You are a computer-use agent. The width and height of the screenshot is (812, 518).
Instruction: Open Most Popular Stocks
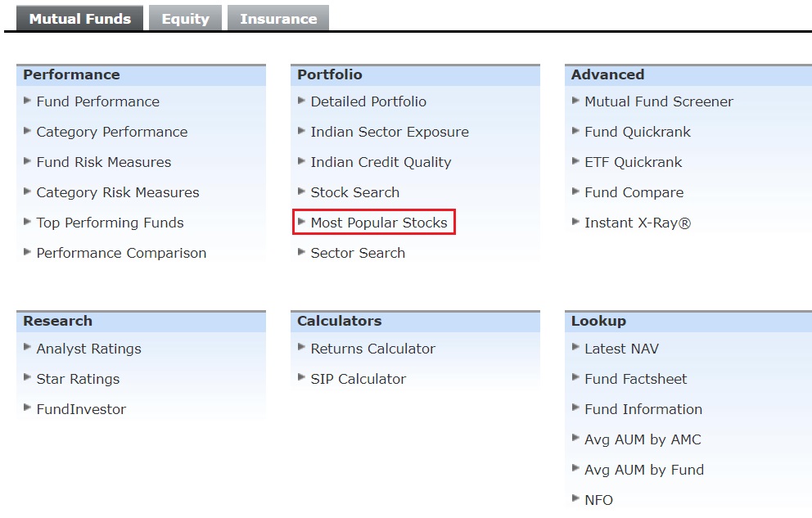pyautogui.click(x=379, y=223)
